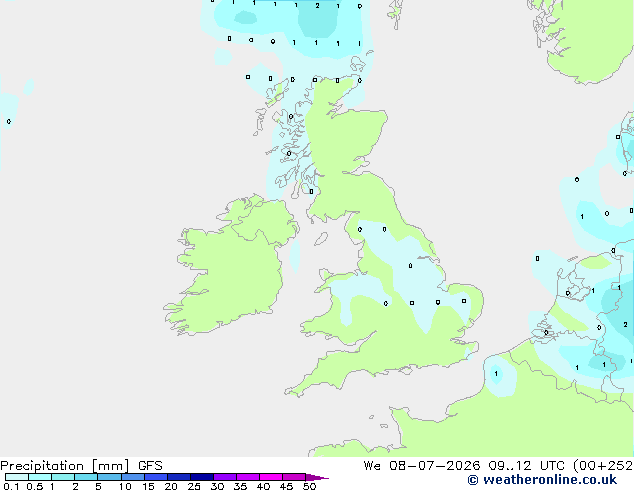The width and height of the screenshot is (634, 490).
Task: Select the legend swatch between 2 and 5
Action: pyautogui.click(x=86, y=477)
